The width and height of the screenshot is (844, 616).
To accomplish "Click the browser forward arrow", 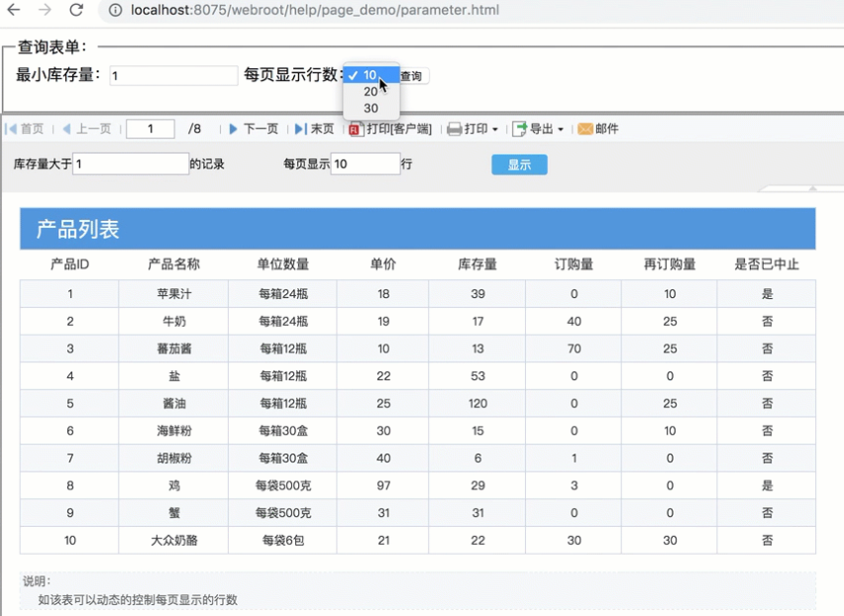I will coord(45,10).
